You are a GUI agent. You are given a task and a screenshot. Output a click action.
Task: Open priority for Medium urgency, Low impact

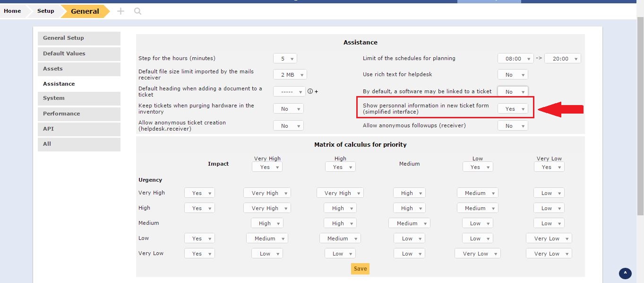point(478,223)
